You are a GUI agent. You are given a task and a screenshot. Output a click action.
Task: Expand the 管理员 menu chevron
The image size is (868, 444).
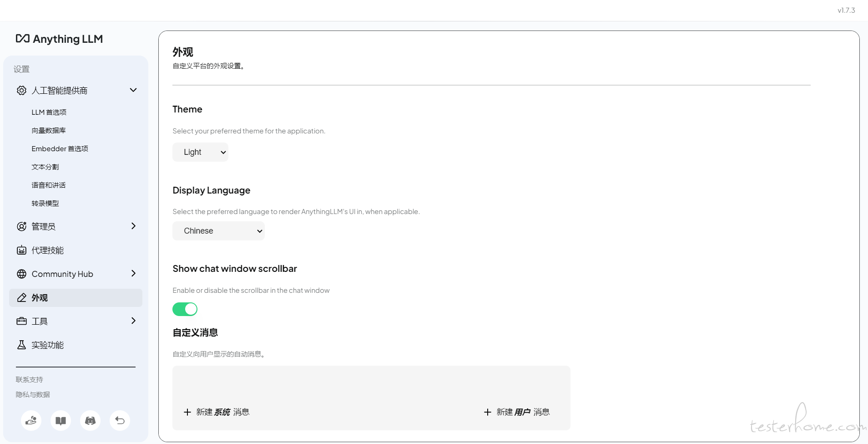tap(133, 226)
